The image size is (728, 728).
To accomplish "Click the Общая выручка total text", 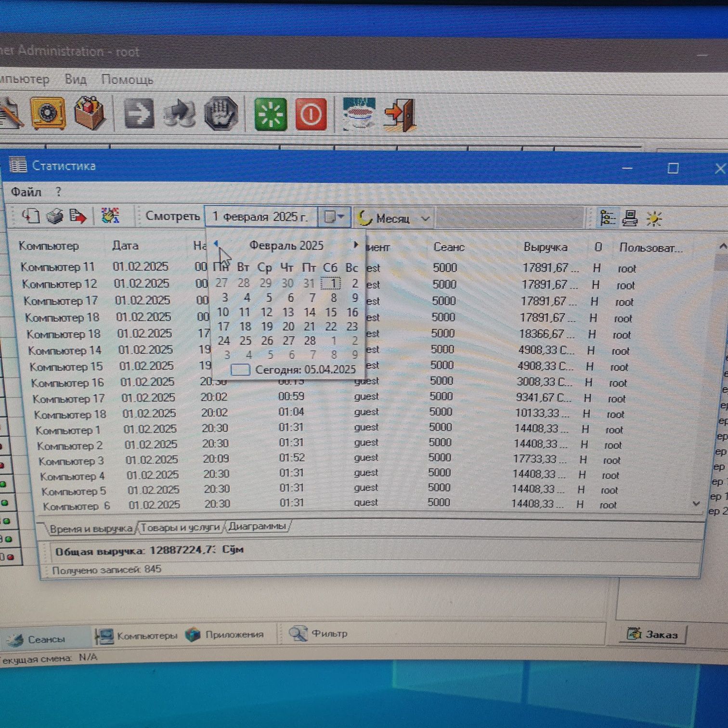I will point(149,550).
